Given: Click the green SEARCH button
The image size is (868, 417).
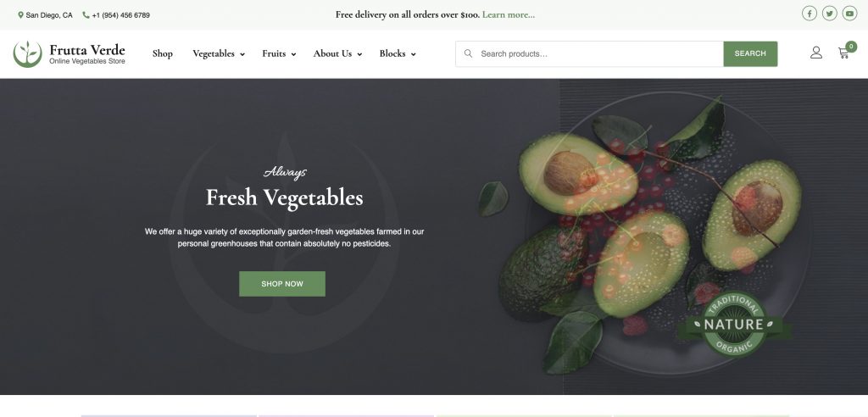Looking at the screenshot, I should 750,53.
